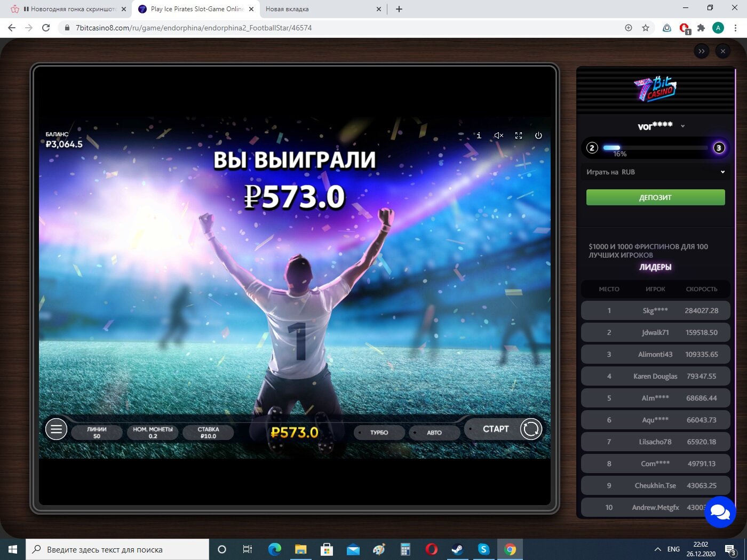Close the game overlay with X
The height and width of the screenshot is (560, 747).
coord(723,51)
